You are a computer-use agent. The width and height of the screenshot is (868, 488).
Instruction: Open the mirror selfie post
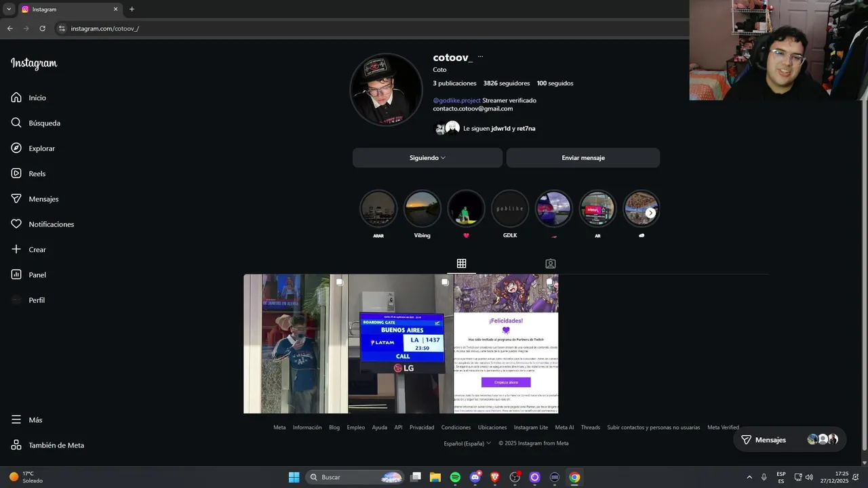coord(296,344)
